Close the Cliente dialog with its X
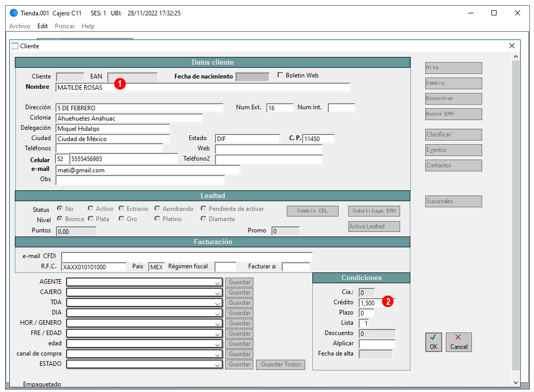Viewport: 534px width, 392px height. coord(511,46)
